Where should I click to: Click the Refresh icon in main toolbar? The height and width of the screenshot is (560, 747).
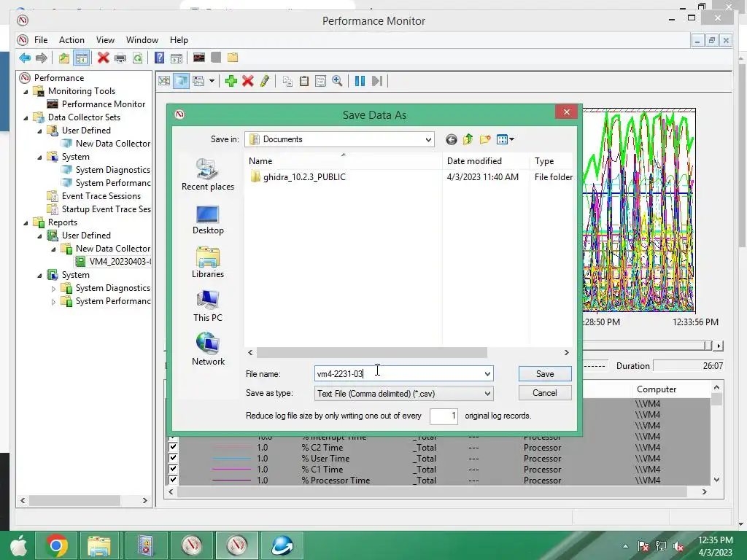pos(138,58)
